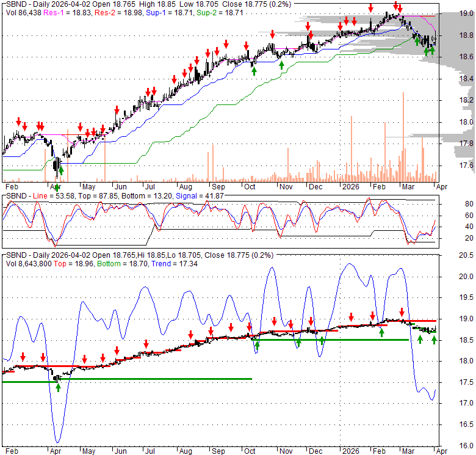Image resolution: width=476 pixels, height=455 pixels.
Task: Click the 2026 label on top chart axis
Action: [x=350, y=187]
